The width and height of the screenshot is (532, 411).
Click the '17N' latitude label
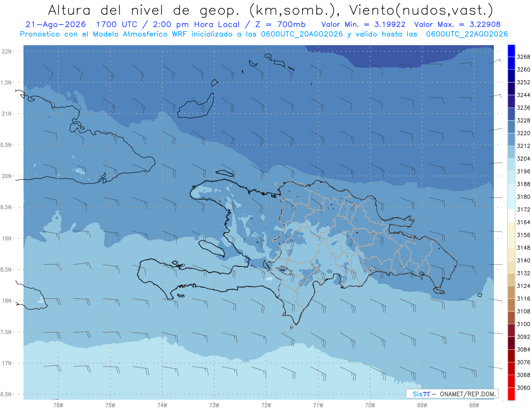[7, 364]
